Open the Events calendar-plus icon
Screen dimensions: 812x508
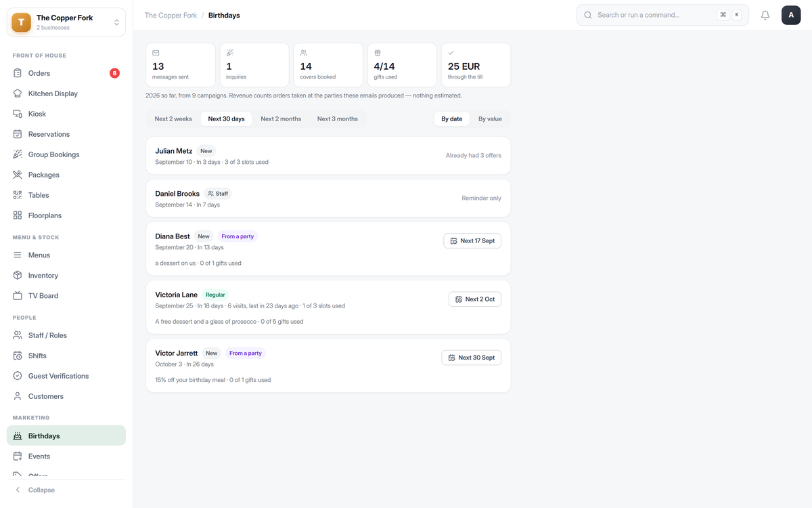18,457
